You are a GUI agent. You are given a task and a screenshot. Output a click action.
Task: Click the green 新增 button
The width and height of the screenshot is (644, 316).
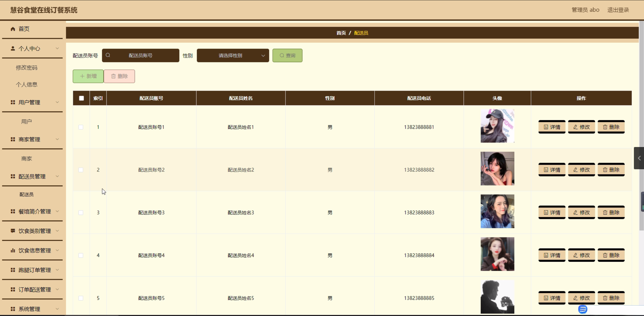tap(88, 76)
